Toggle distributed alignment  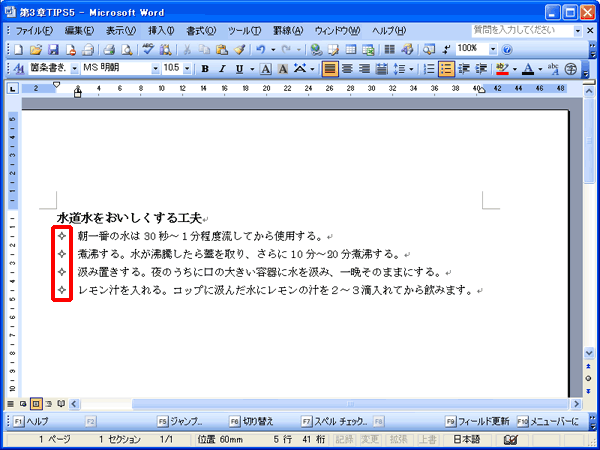[382, 69]
